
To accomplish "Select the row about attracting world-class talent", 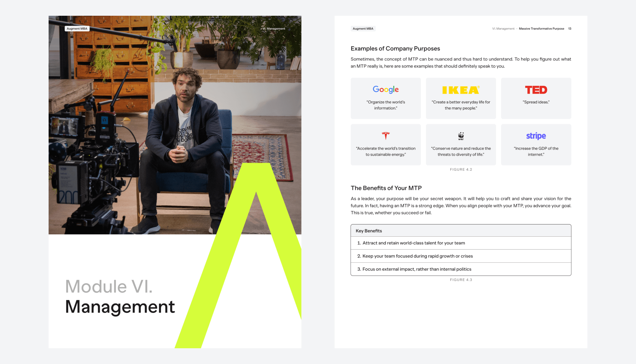I will pyautogui.click(x=461, y=243).
